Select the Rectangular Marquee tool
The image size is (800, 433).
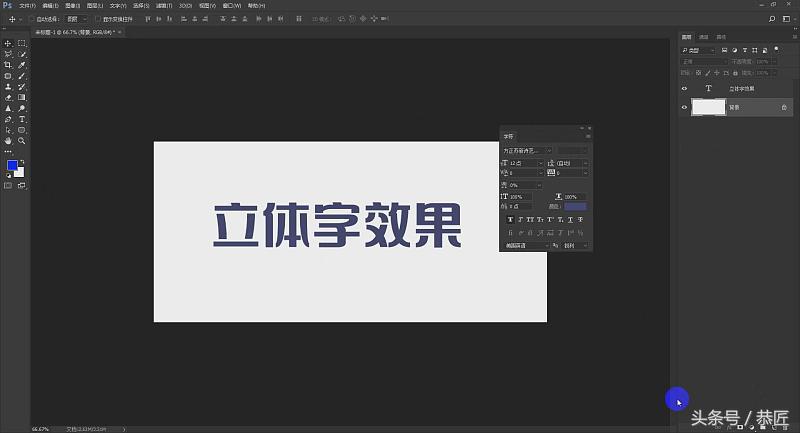click(22, 43)
